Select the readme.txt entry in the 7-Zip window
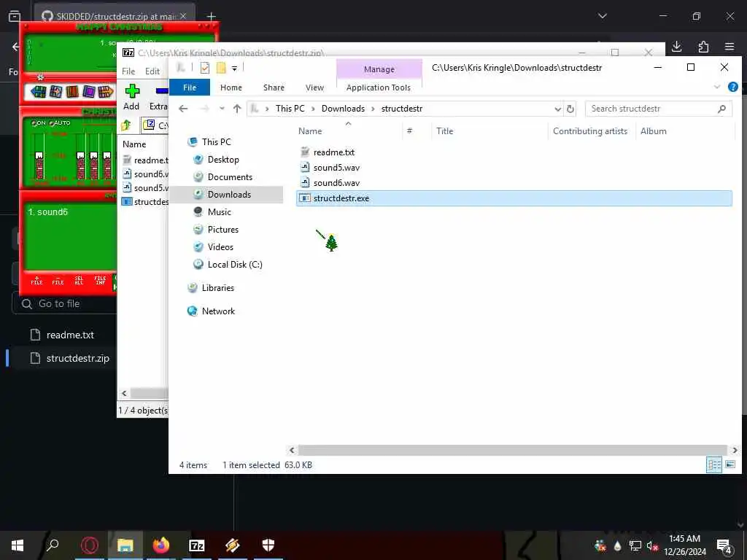 145,160
